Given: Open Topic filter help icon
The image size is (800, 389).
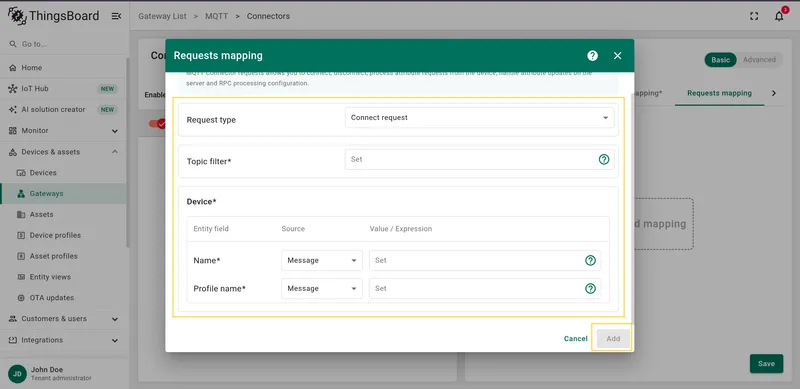Looking at the screenshot, I should pos(604,159).
